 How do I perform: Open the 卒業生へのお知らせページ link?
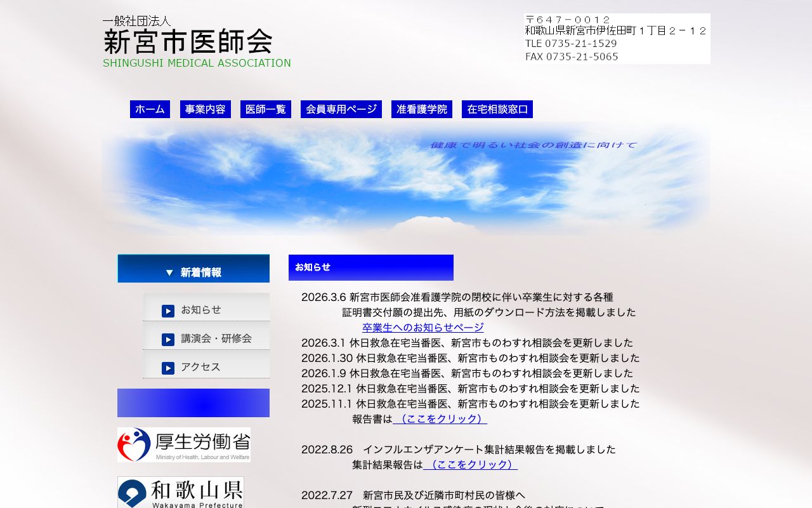pos(422,327)
